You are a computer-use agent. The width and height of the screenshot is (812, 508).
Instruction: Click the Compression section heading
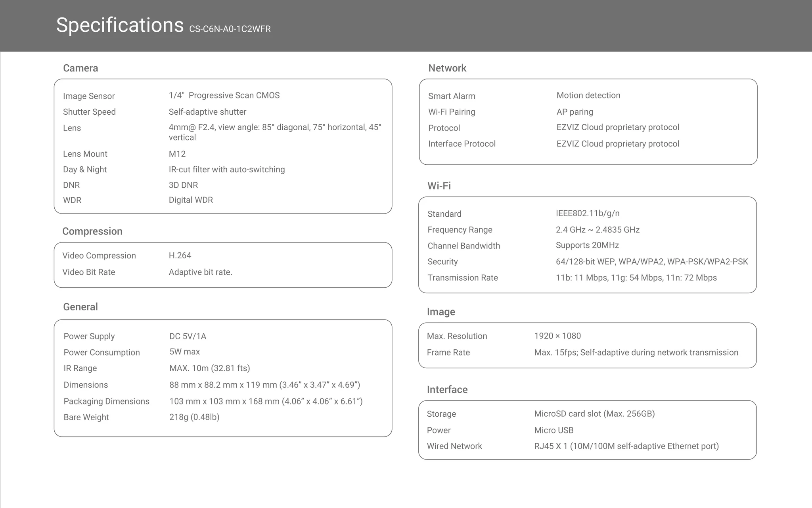coord(92,231)
